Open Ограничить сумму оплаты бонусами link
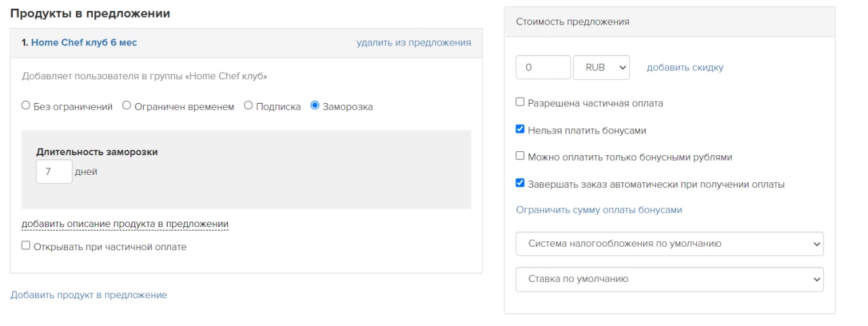The image size is (868, 326). pyautogui.click(x=599, y=209)
